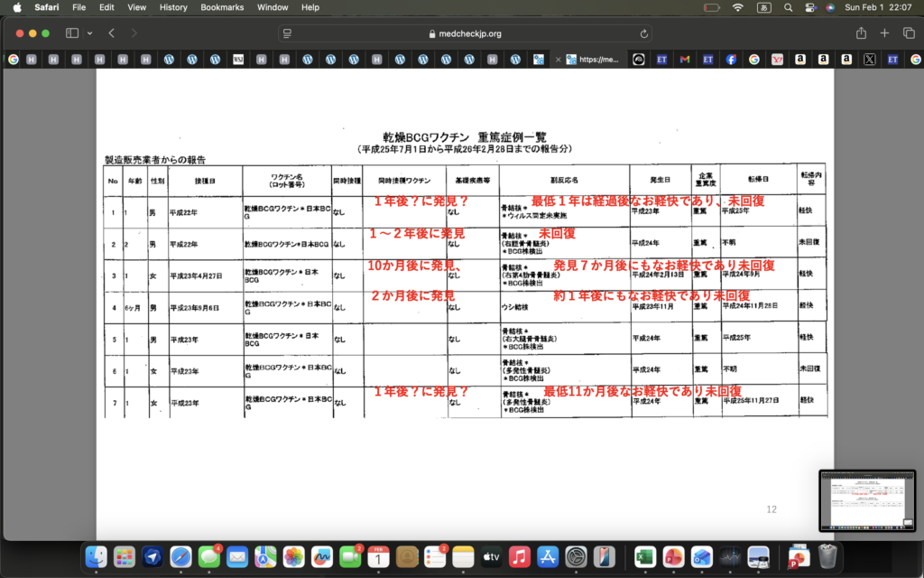This screenshot has width=924, height=578.
Task: Open the Bookmarks menu
Action: [222, 7]
